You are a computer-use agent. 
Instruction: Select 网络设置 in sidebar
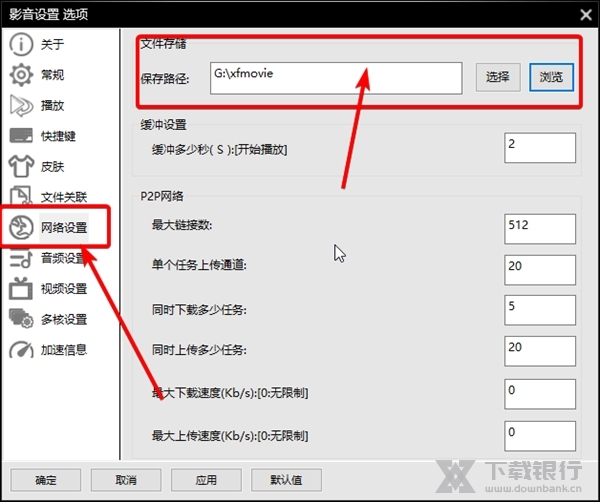pos(64,228)
